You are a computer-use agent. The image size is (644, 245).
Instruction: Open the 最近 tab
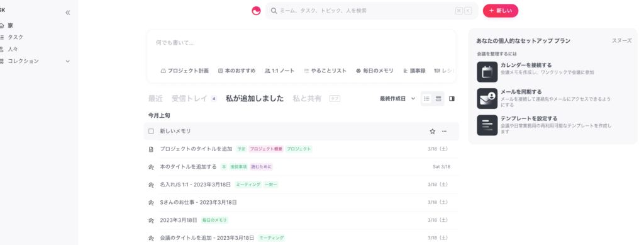pos(155,99)
